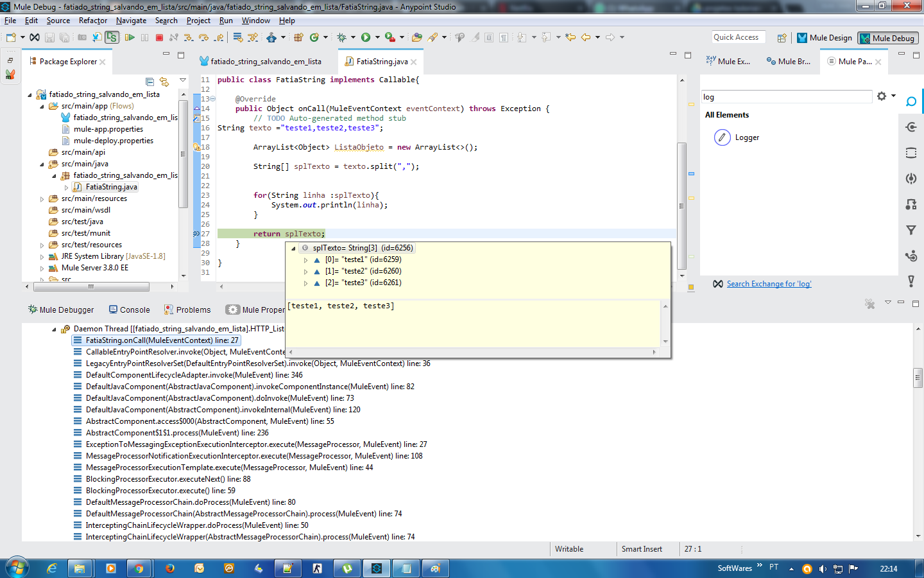Screen dimensions: 924x578
Task: Open the Error Handling palette category
Action: 911,279
